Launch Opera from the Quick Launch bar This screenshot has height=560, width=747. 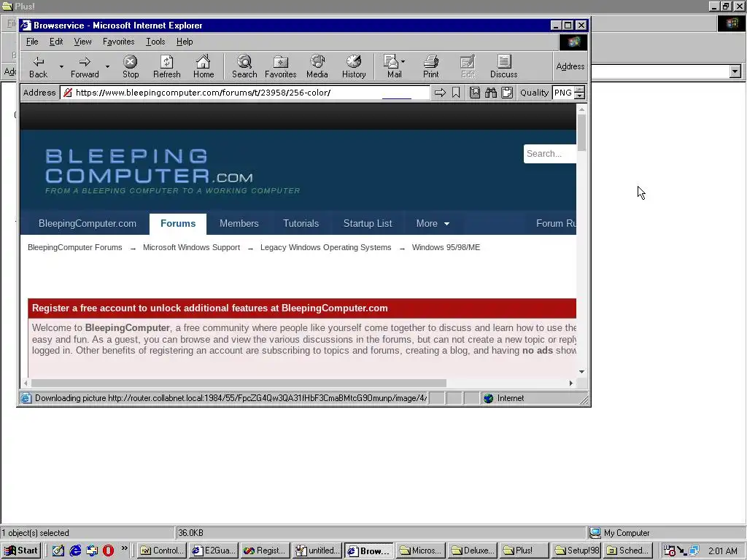[109, 551]
